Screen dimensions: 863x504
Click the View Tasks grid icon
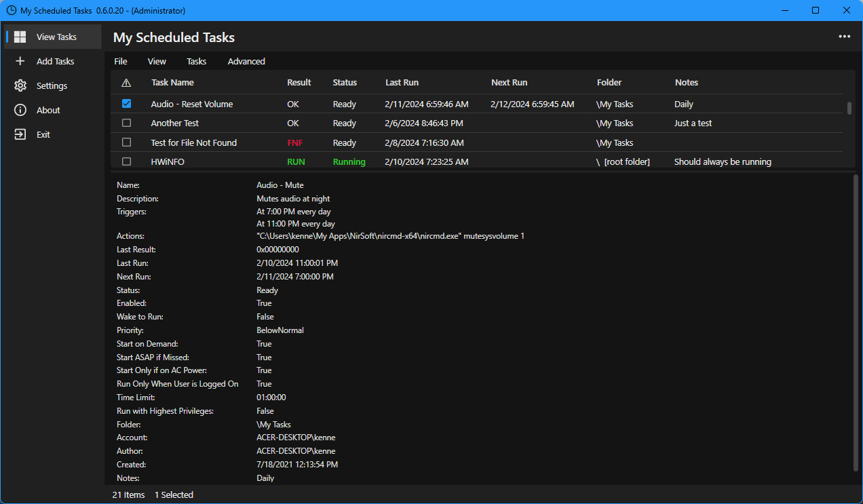20,37
